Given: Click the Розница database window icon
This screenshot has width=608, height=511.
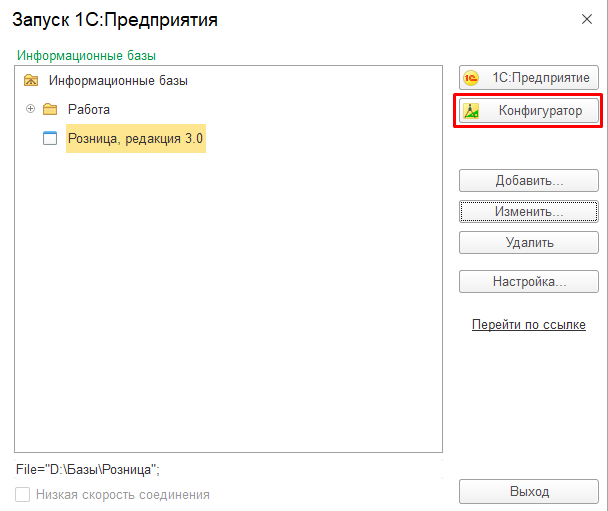Looking at the screenshot, I should (x=50, y=138).
